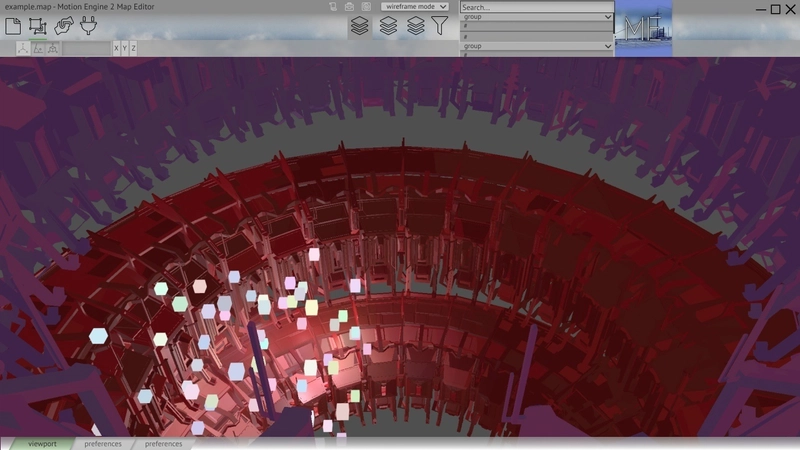The height and width of the screenshot is (450, 800).
Task: Click the new map document icon
Action: 13,26
